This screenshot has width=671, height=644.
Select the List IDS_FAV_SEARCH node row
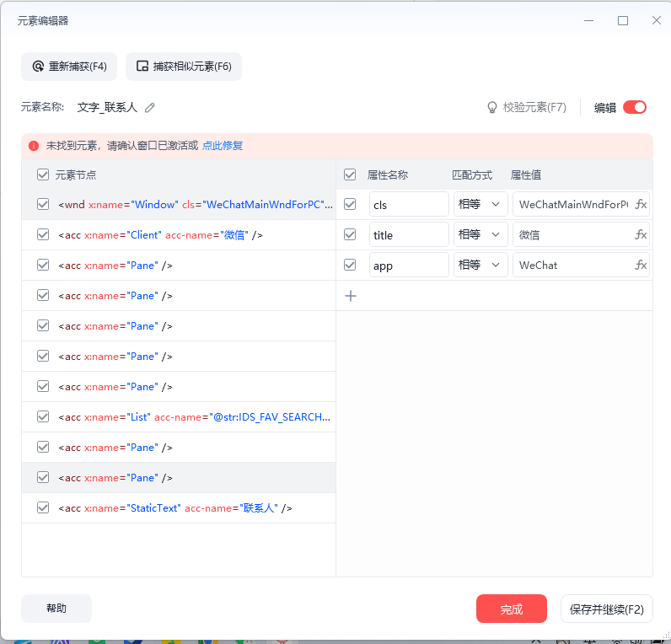pyautogui.click(x=194, y=417)
